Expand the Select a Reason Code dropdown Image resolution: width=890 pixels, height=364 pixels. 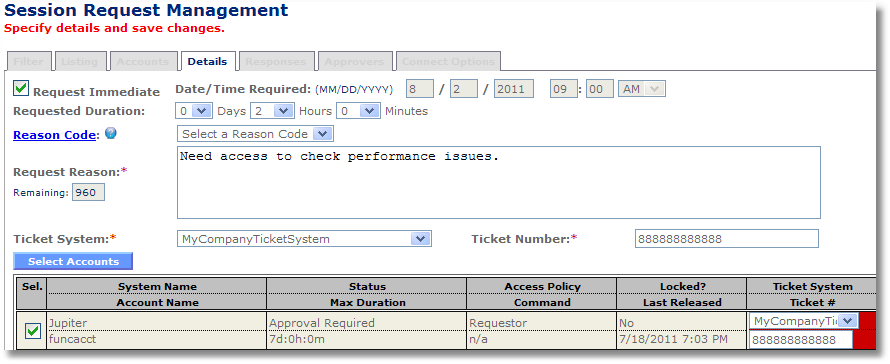pos(255,134)
